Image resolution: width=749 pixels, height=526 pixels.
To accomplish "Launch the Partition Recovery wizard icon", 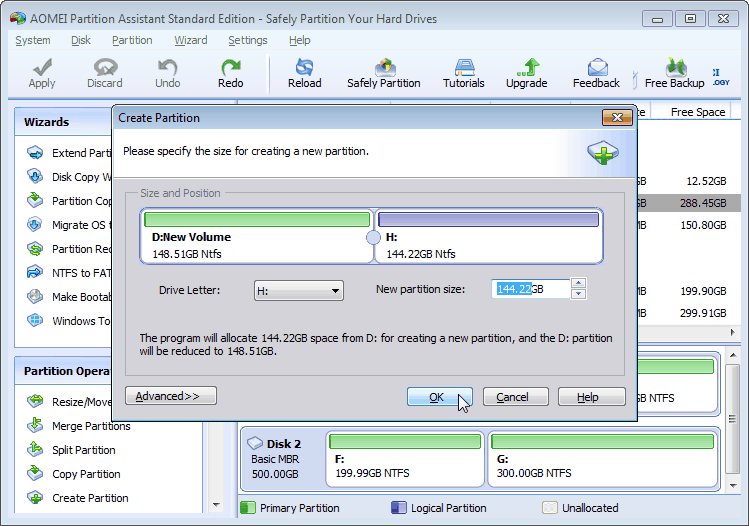I will (x=35, y=249).
